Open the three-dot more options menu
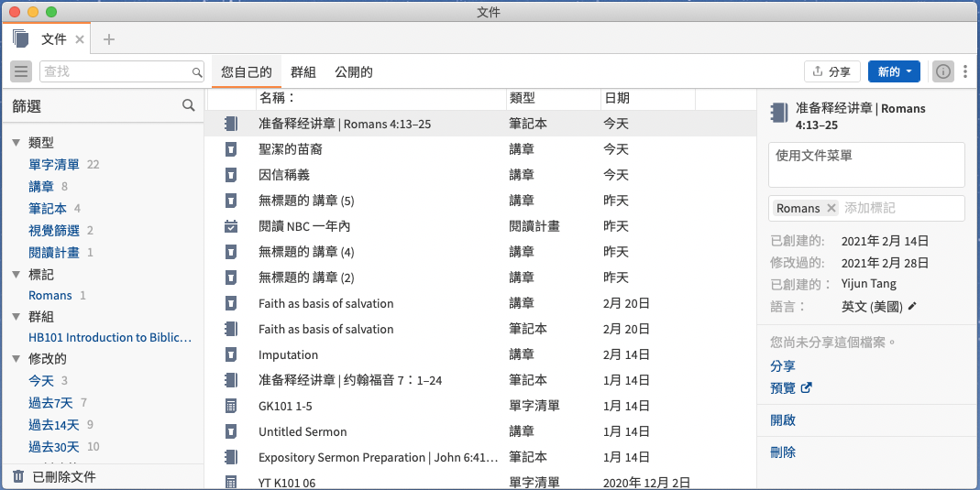Screen dimensions: 980x490 pos(965,71)
